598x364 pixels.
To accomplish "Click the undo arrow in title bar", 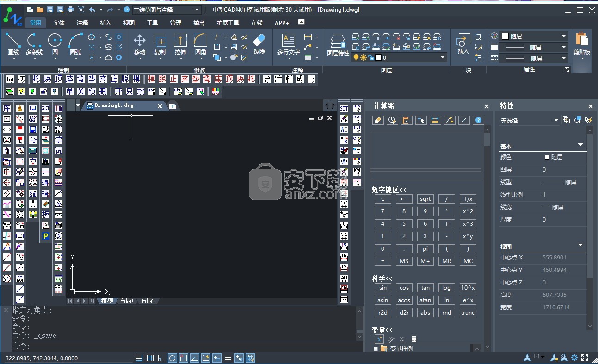I will (x=92, y=10).
